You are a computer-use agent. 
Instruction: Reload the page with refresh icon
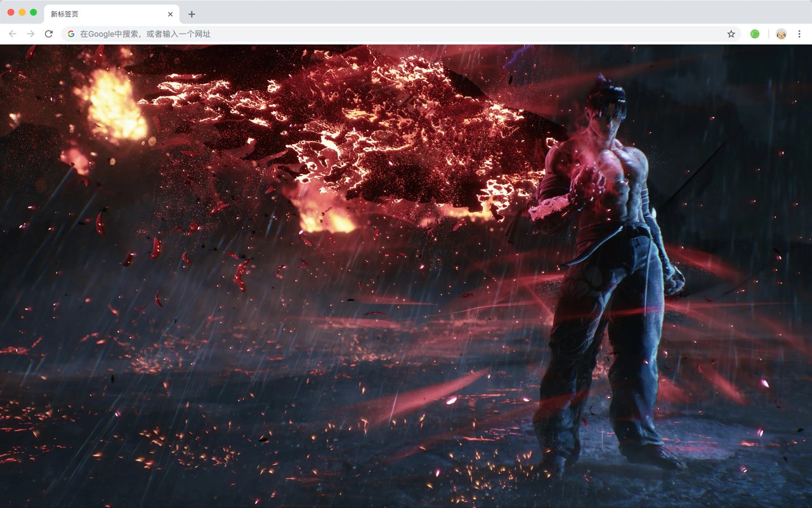48,34
